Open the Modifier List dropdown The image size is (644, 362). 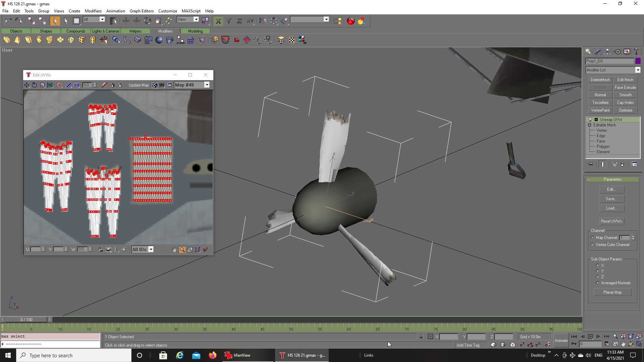coord(638,70)
